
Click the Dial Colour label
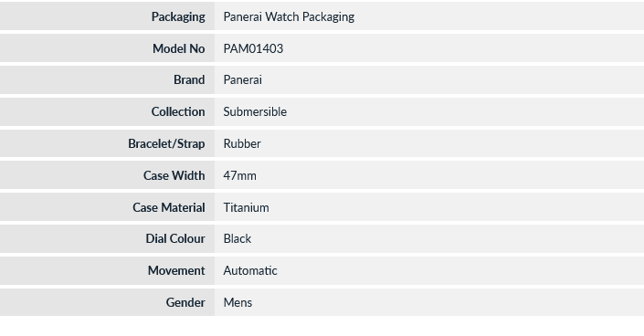pos(175,238)
